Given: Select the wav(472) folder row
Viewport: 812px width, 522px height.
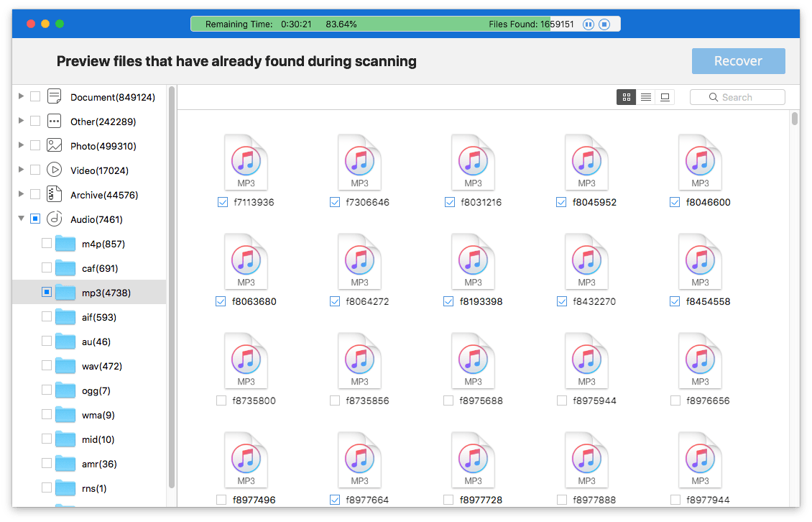Looking at the screenshot, I should coord(89,366).
